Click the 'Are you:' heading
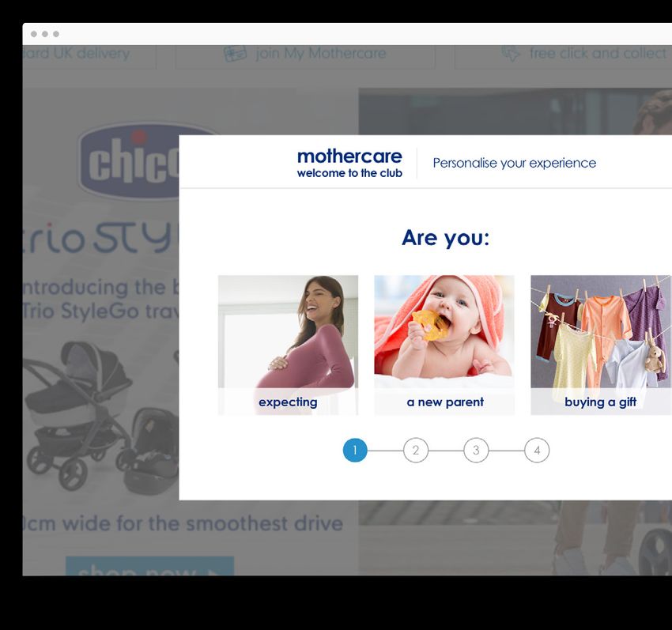 point(445,237)
